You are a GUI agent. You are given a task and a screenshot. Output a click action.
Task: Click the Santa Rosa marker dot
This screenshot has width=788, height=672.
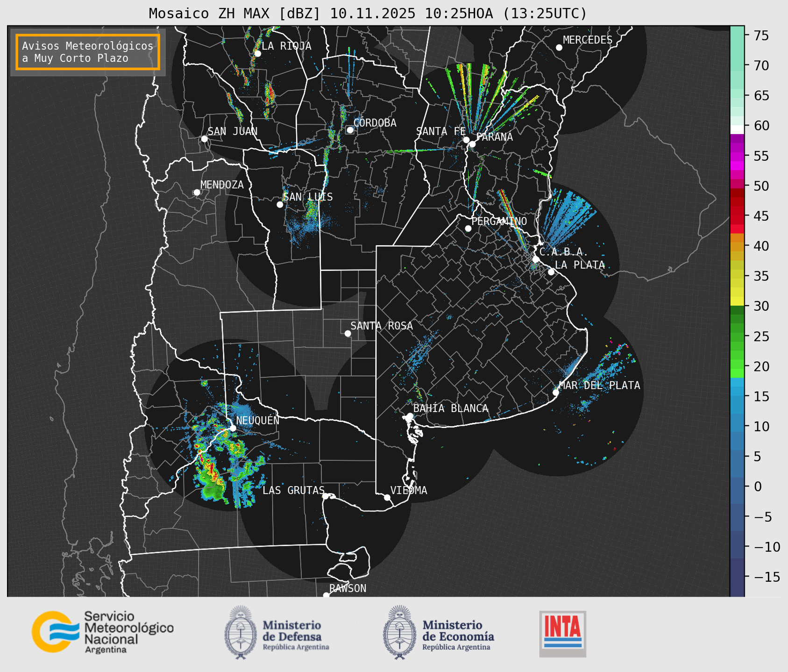click(348, 333)
